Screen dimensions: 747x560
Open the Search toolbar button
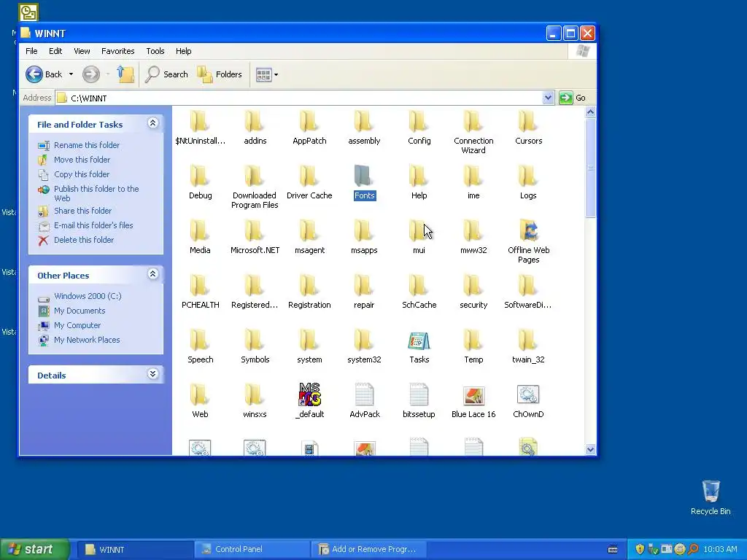(x=167, y=74)
